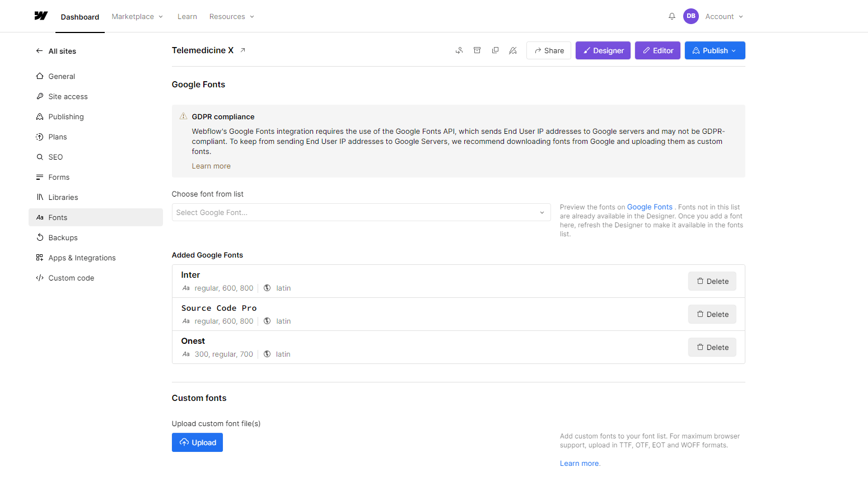The image size is (868, 481).
Task: Open General settings in sidebar
Action: [x=96, y=76]
